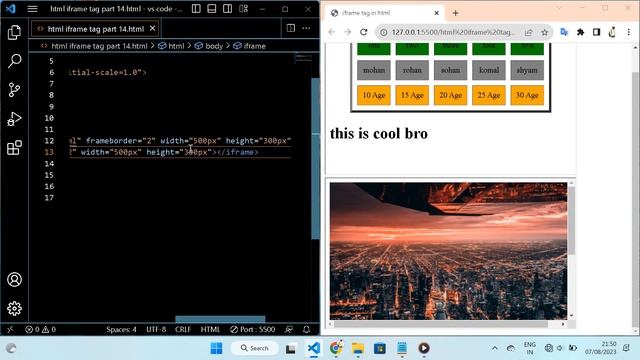
Task: Click the gray 'komal' cell
Action: pos(489,70)
